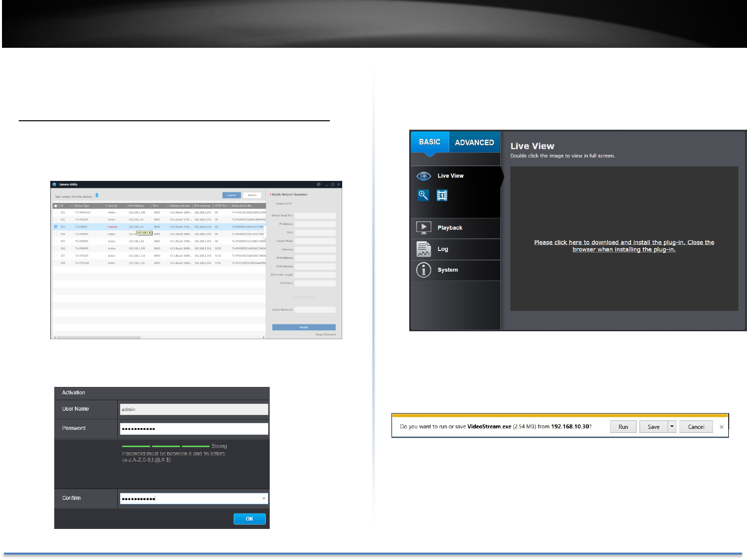Click the Live View video display area
The width and height of the screenshot is (747, 560).
tap(624, 239)
